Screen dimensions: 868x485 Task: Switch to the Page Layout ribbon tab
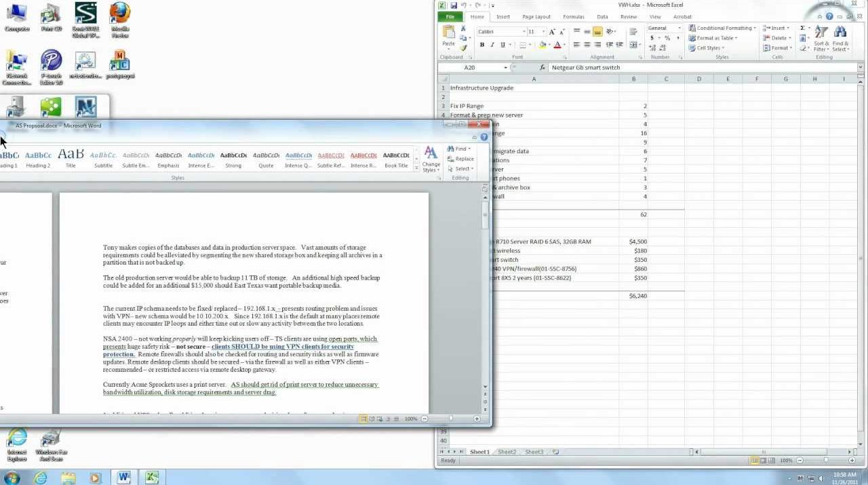point(536,17)
